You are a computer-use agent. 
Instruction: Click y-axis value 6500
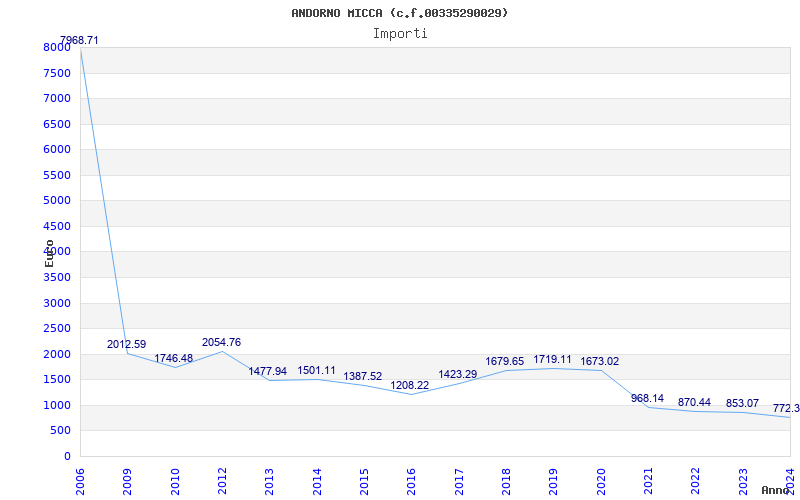pos(57,124)
